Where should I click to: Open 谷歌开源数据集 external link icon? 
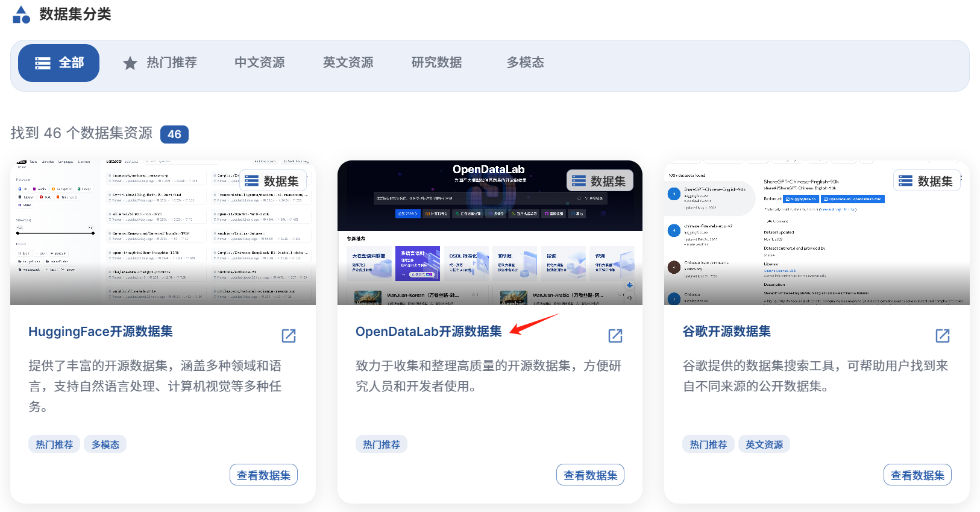coord(943,336)
